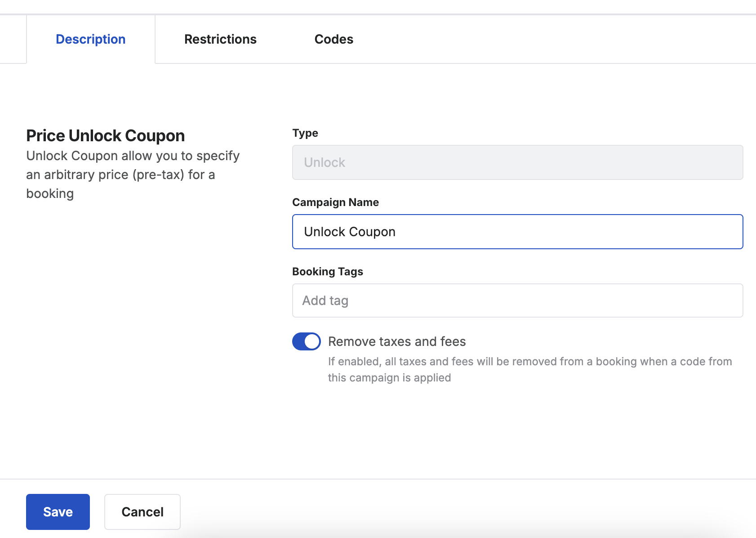Click the Type field label
The height and width of the screenshot is (538, 756).
click(305, 133)
